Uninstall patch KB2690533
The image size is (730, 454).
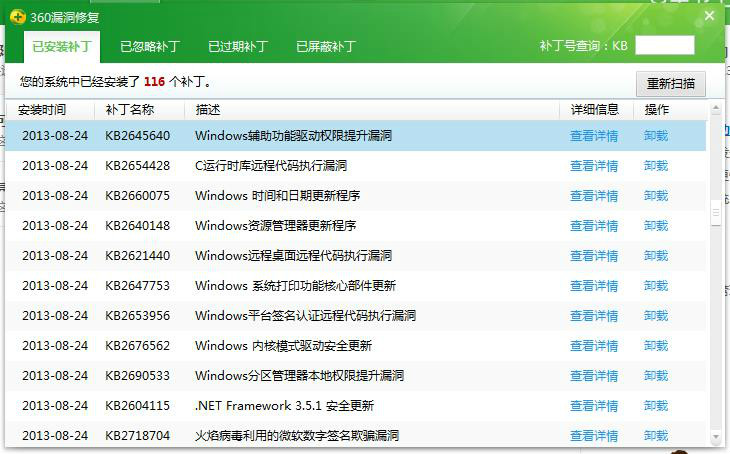pos(656,376)
